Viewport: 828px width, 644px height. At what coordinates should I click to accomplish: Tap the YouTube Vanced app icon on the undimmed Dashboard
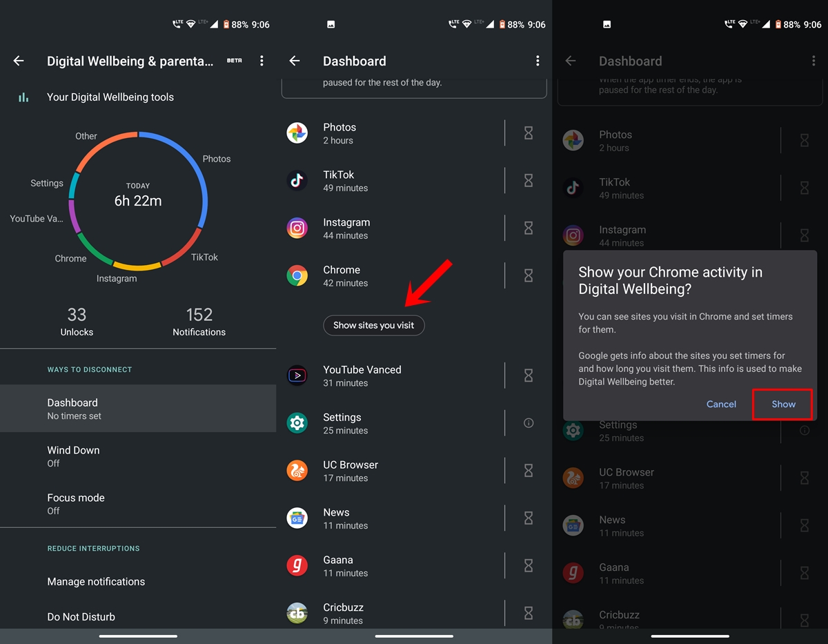pos(297,375)
